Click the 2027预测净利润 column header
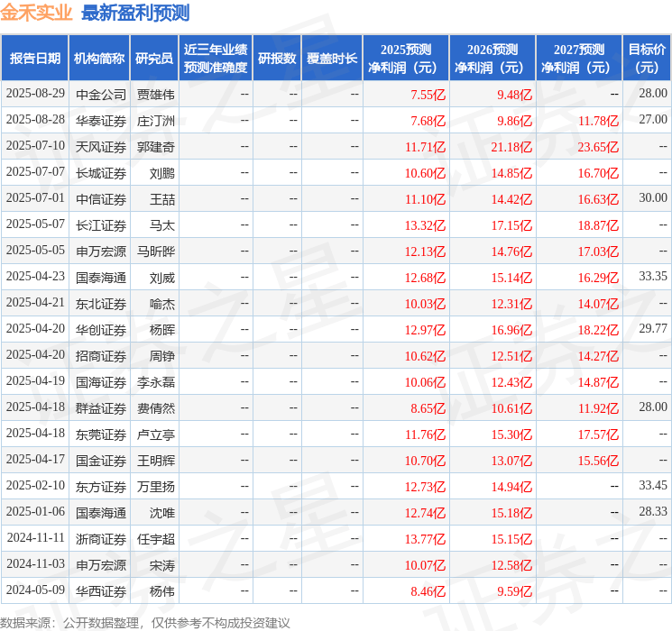This screenshot has width=672, height=631. (579, 59)
